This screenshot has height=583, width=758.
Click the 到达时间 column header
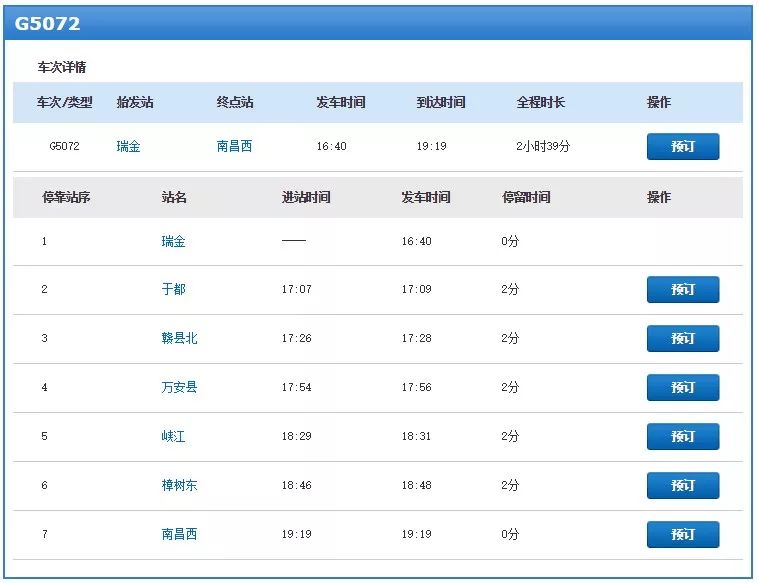pyautogui.click(x=441, y=102)
